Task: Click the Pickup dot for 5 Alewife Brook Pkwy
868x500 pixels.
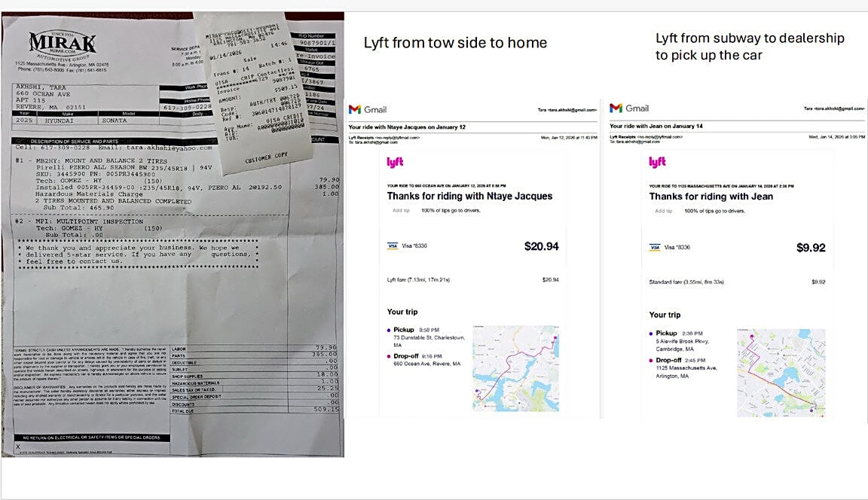Action: pos(651,333)
